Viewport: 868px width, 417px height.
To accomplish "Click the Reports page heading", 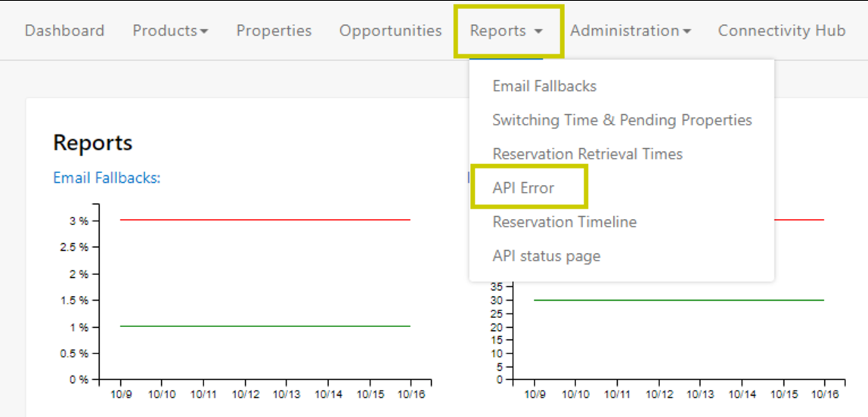I will tap(93, 143).
